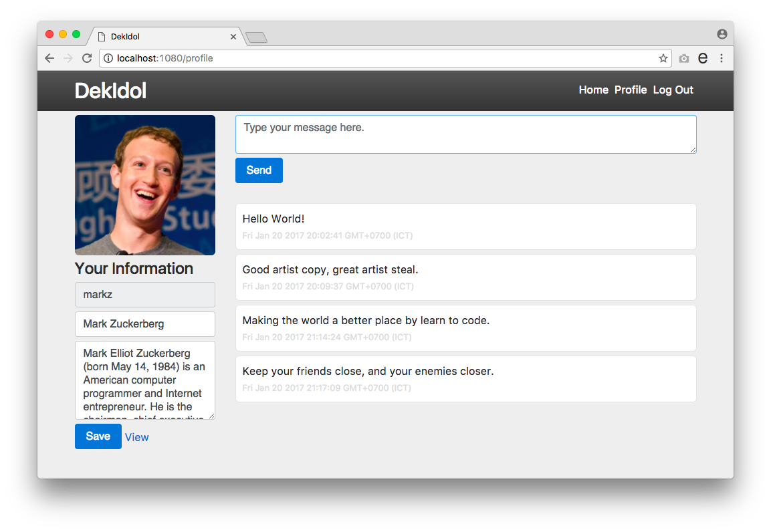Click the DekIdol brand logo
Viewport: 771px width, 532px height.
click(x=110, y=91)
